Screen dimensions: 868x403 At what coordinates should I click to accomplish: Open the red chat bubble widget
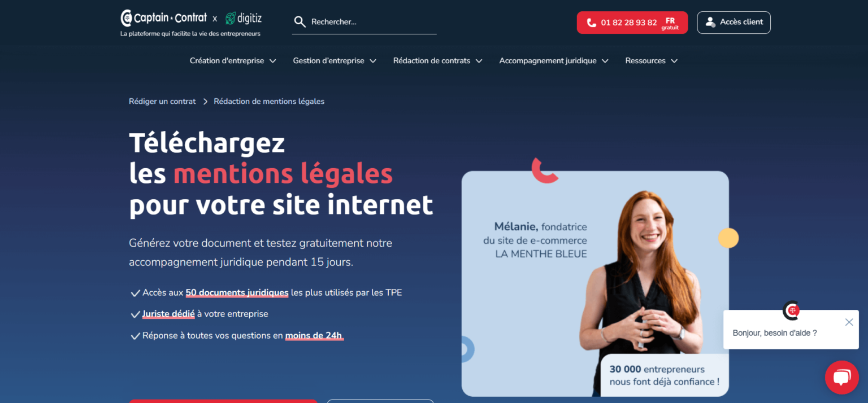(842, 377)
